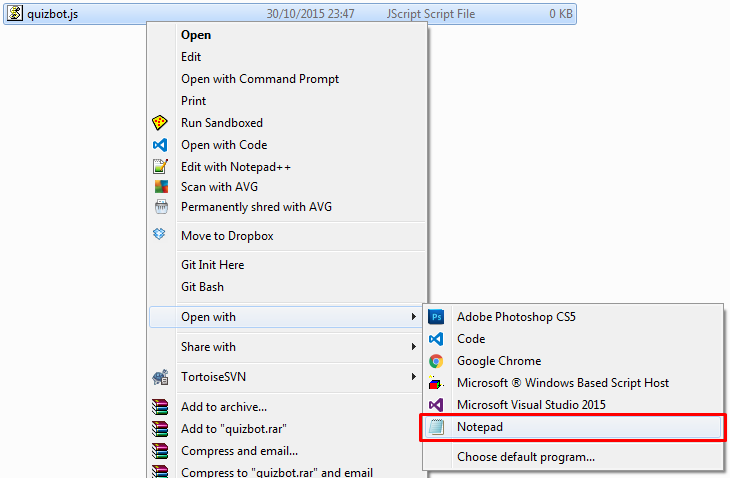
Task: Click the Google Chrome icon in submenu
Action: coord(436,361)
